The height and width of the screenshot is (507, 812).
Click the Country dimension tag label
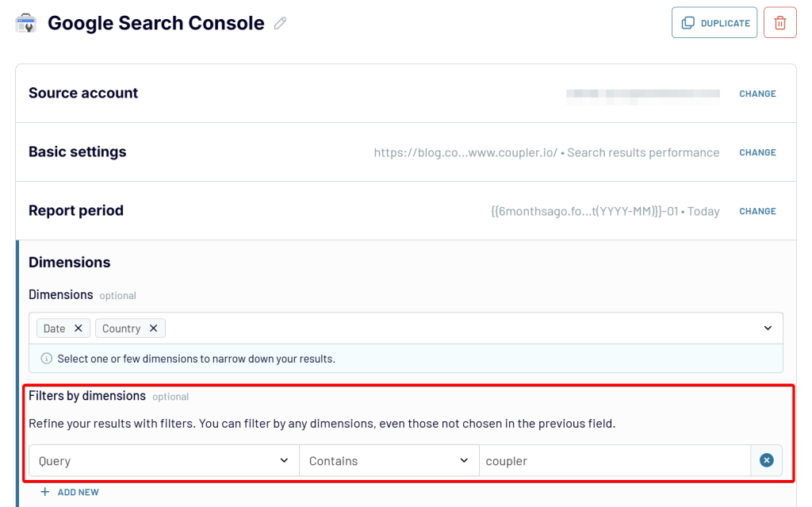(x=121, y=328)
